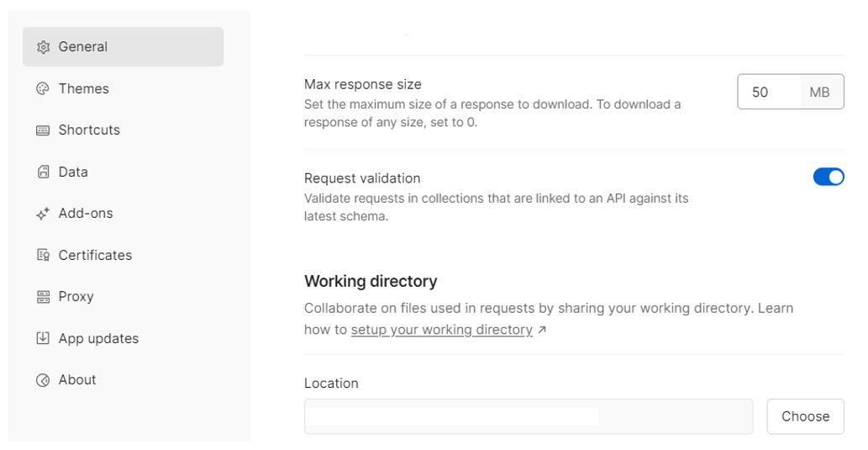Click the text 'response of any size, set to 0.'
868x450 pixels.
point(390,123)
